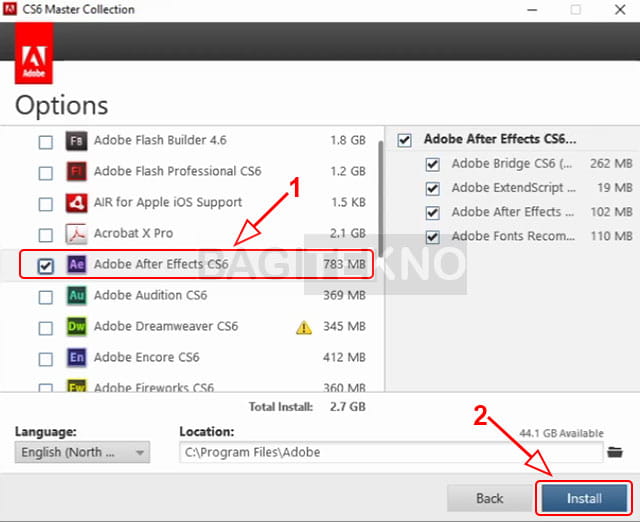Check Adobe Audition CS6 checkbox
Image resolution: width=640 pixels, height=522 pixels.
[45, 297]
